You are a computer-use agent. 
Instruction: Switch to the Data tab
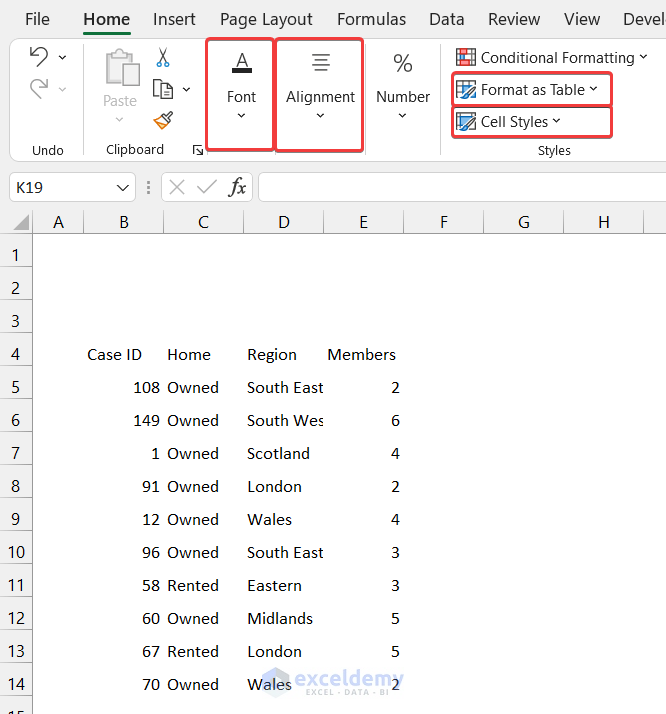point(447,20)
